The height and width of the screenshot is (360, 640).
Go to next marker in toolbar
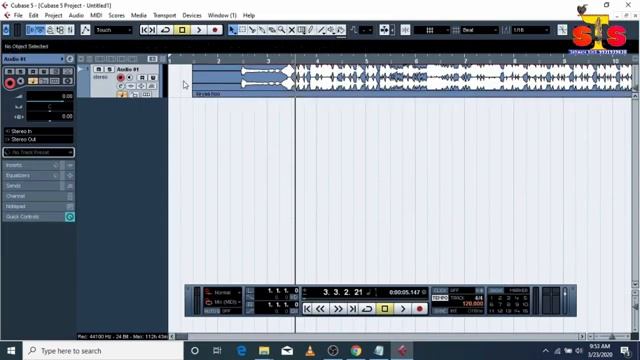coord(152,30)
